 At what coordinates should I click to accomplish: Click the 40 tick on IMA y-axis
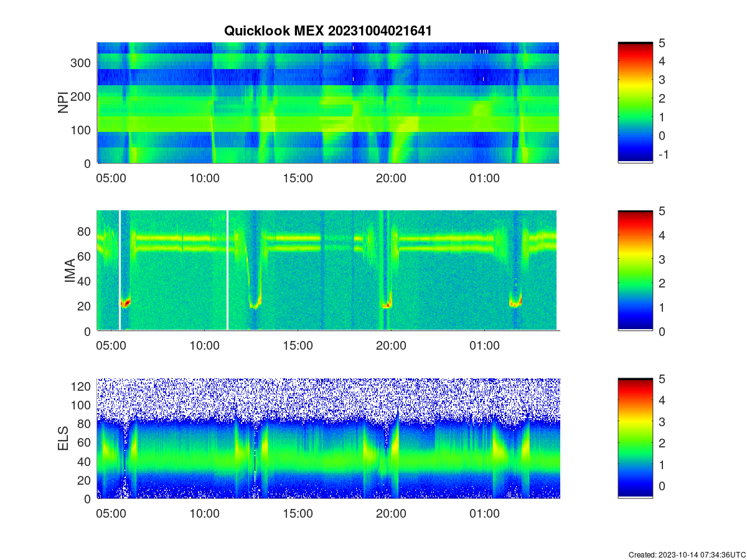pos(85,281)
